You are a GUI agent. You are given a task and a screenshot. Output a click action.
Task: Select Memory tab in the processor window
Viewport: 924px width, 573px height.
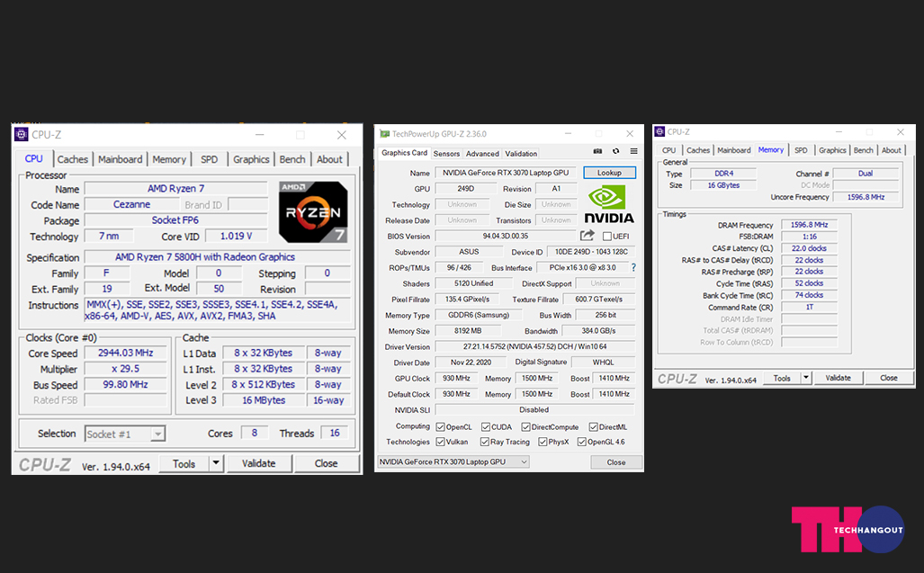point(169,159)
